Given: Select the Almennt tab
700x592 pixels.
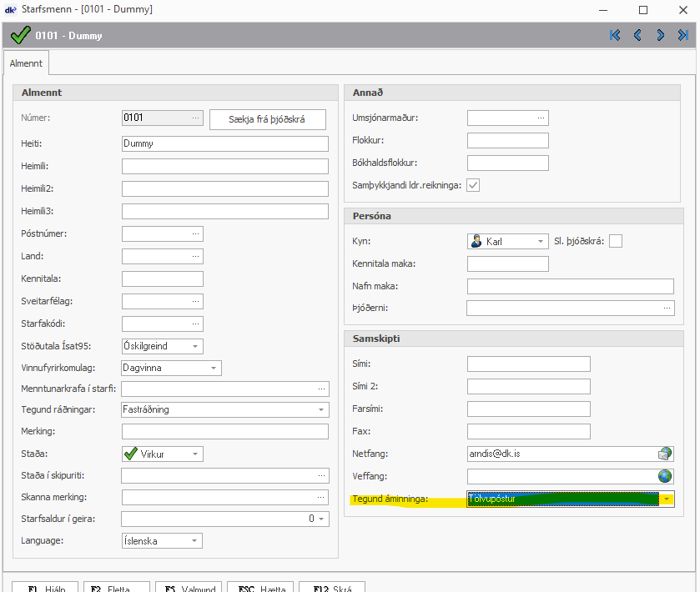Looking at the screenshot, I should point(25,63).
